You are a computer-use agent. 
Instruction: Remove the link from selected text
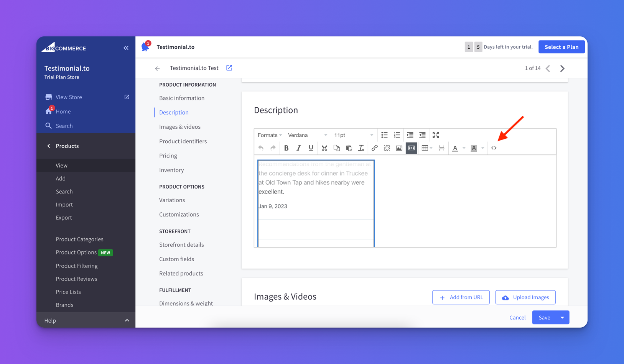pos(387,148)
